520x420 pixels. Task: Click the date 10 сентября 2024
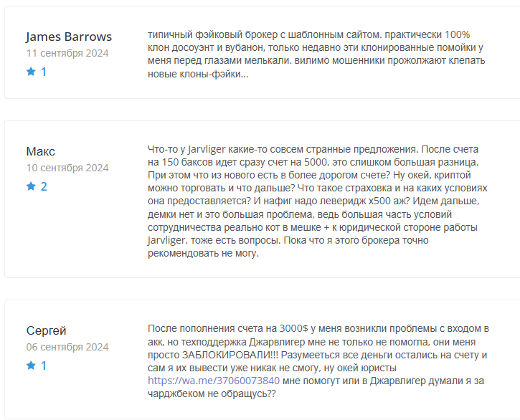click(67, 168)
